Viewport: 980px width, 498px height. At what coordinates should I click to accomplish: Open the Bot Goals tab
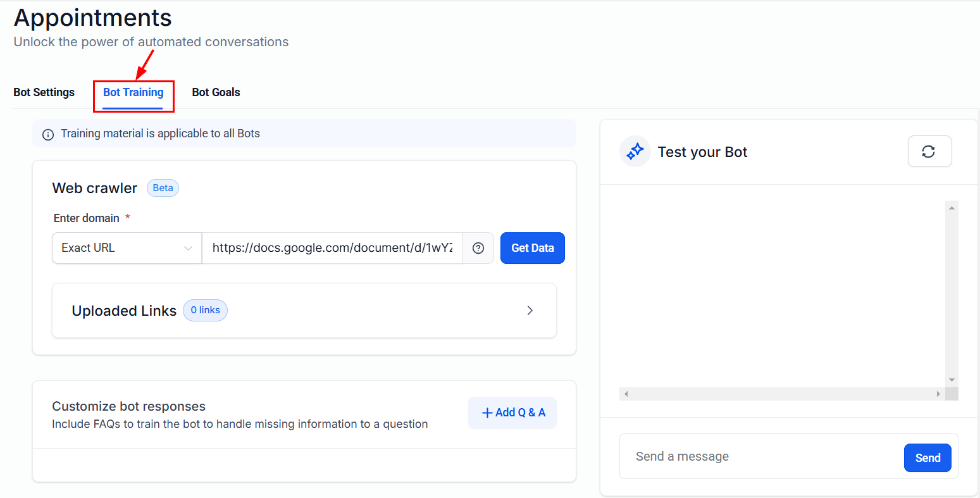tap(216, 92)
